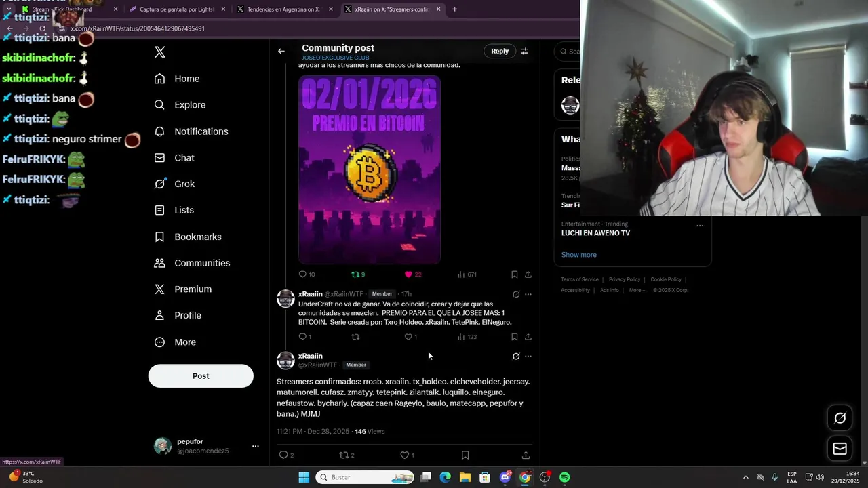Open Notifications in X sidebar
Viewport: 868px width, 488px height.
pyautogui.click(x=191, y=131)
